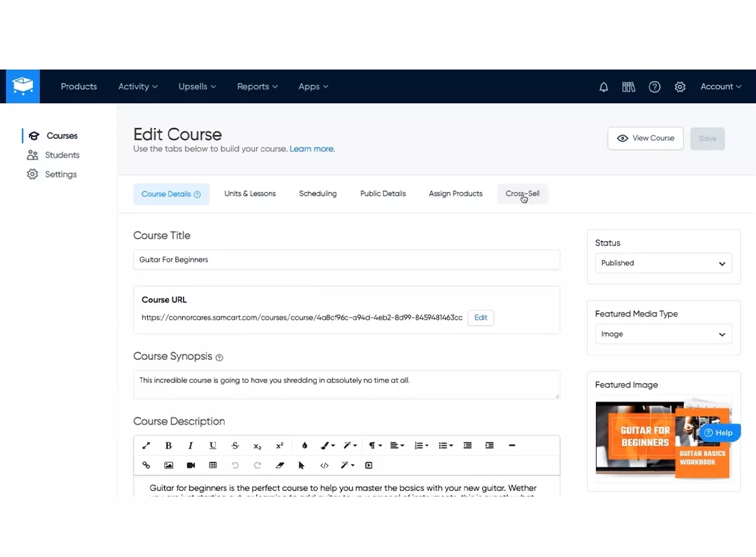This screenshot has width=756, height=557.
Task: Insert a table in the description
Action: [x=212, y=466]
